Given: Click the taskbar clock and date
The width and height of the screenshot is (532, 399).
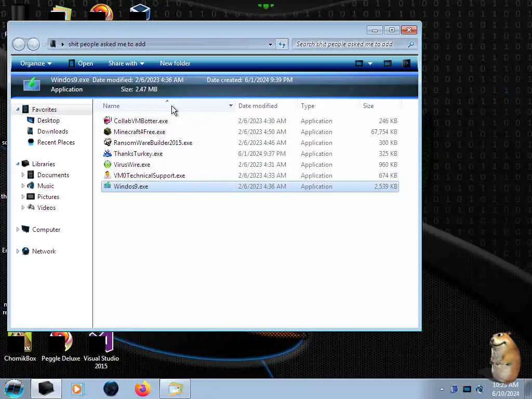Looking at the screenshot, I should click(x=506, y=389).
